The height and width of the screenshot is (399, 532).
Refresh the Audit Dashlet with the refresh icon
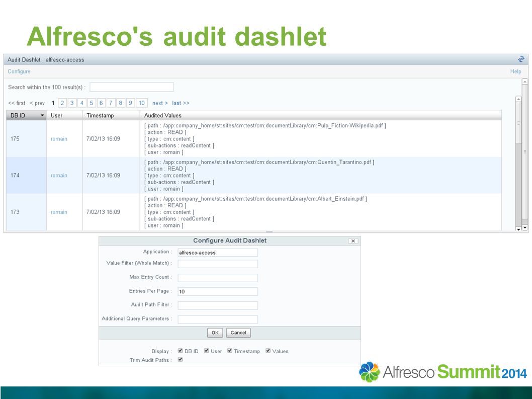coord(521,59)
